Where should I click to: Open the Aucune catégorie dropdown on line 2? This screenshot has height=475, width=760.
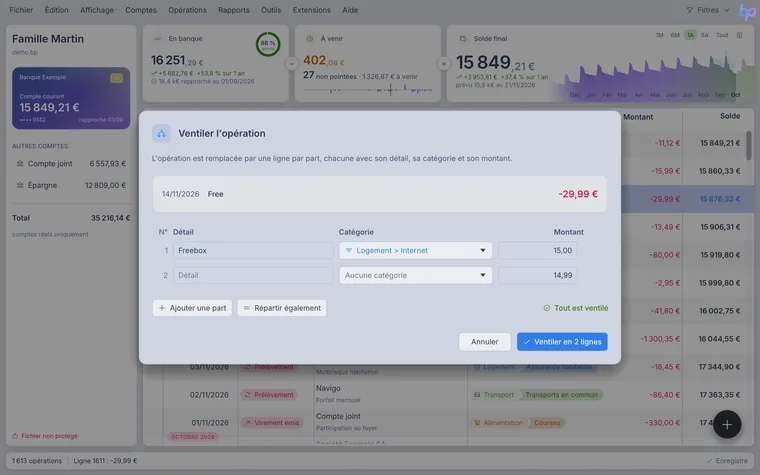pos(415,275)
